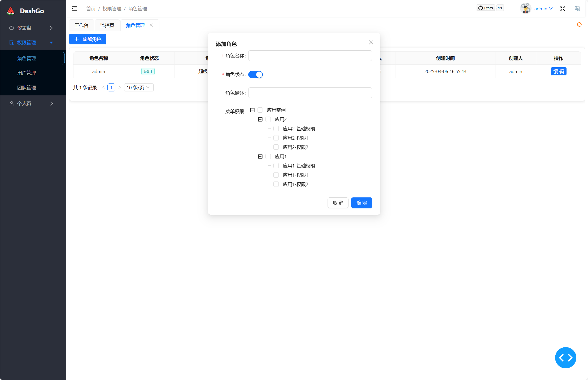This screenshot has width=588, height=380.
Task: Open the 10 条/页 page size dropdown
Action: (138, 87)
